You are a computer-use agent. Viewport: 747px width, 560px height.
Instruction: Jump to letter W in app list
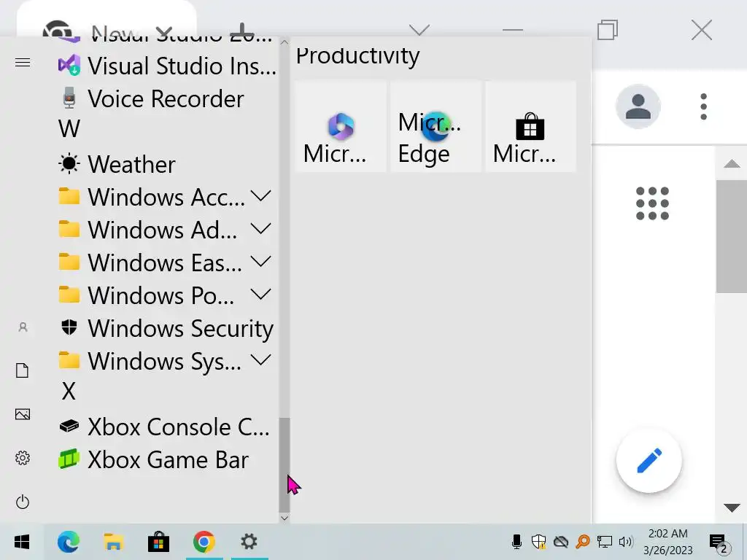pyautogui.click(x=69, y=129)
